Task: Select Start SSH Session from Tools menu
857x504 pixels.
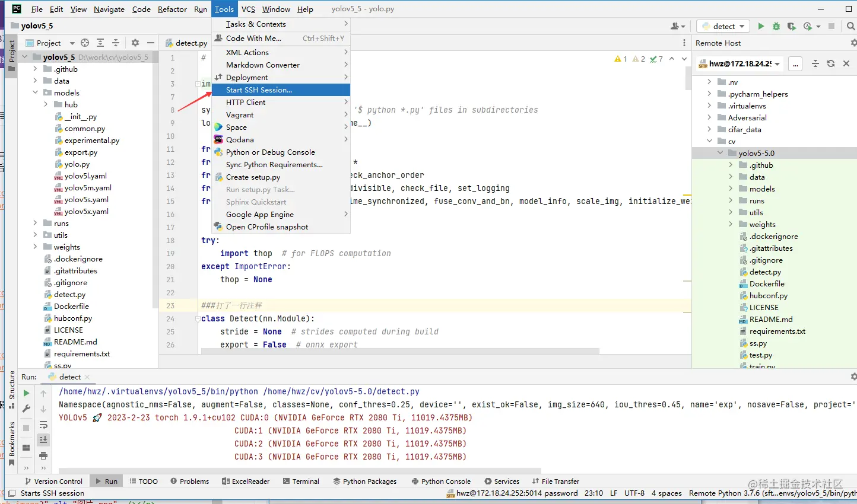Action: [259, 90]
